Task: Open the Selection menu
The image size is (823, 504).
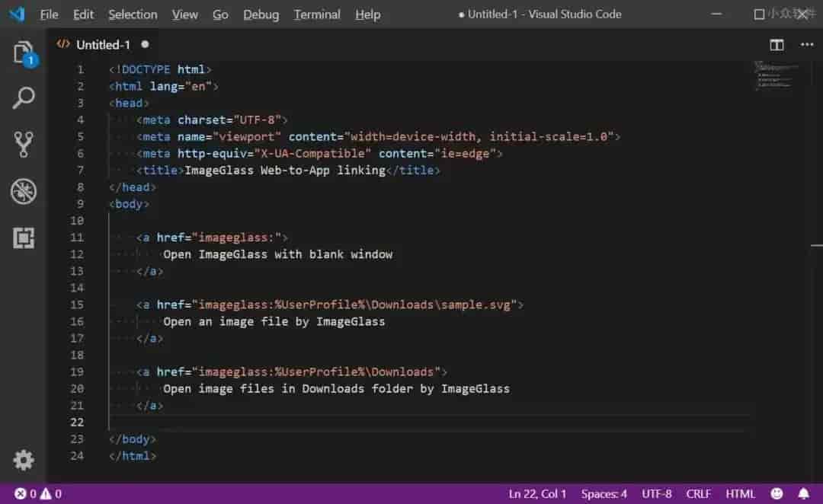Action: point(133,14)
